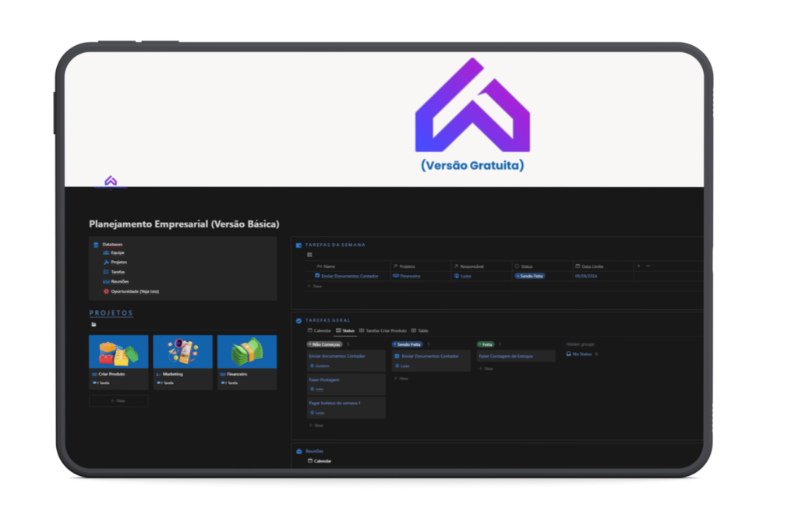Click the green Feita status tag
This screenshot has width=798, height=532.
[x=486, y=344]
